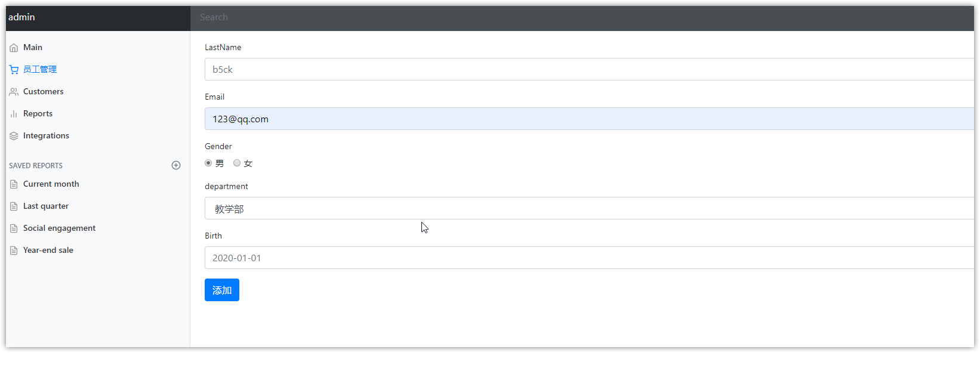Viewport: 980px width, 371px height.
Task: Open the department dropdown showing 教学部
Action: (x=588, y=208)
